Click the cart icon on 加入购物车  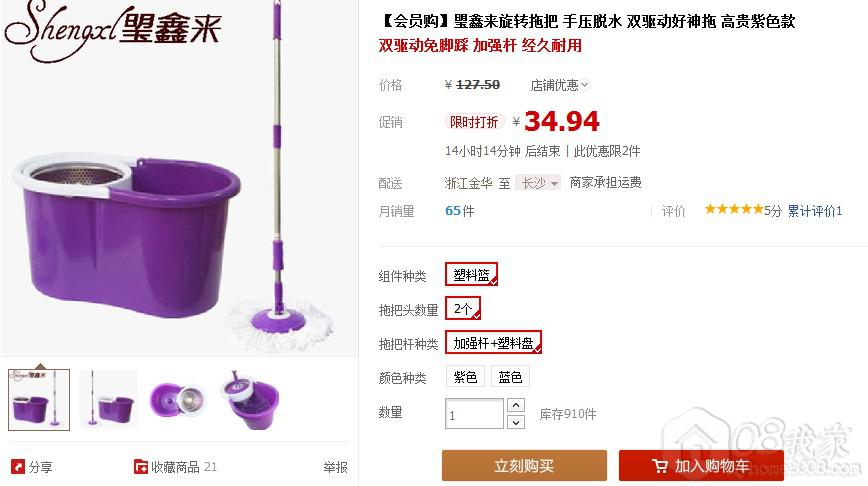click(x=659, y=466)
